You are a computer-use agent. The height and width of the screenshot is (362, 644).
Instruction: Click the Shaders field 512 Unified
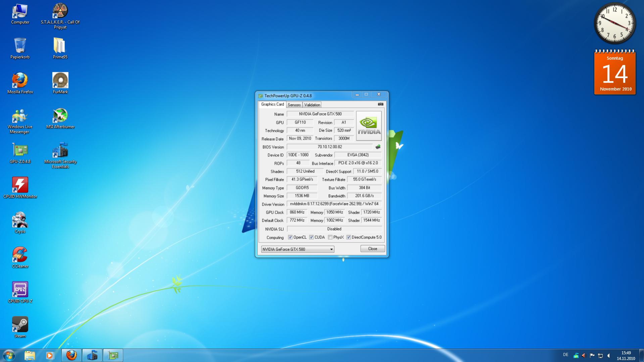click(x=305, y=171)
